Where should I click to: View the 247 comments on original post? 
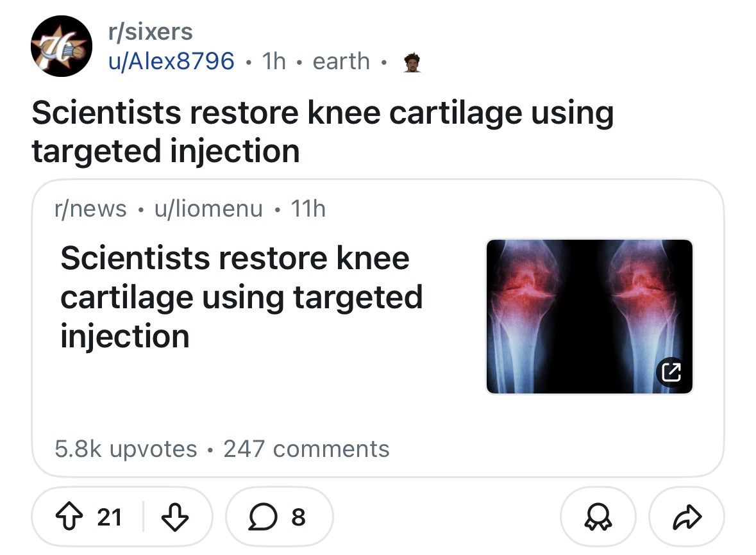(x=306, y=449)
